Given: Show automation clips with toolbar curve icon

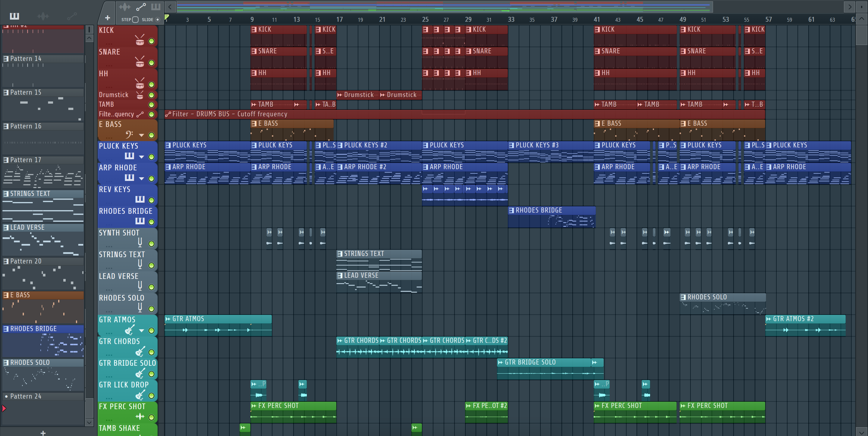Looking at the screenshot, I should [x=141, y=7].
